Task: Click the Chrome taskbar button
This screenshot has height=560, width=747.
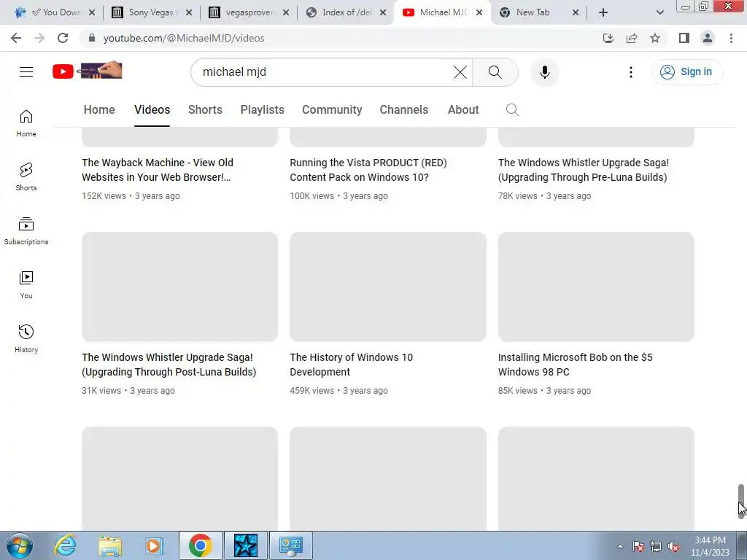Action: pyautogui.click(x=200, y=545)
